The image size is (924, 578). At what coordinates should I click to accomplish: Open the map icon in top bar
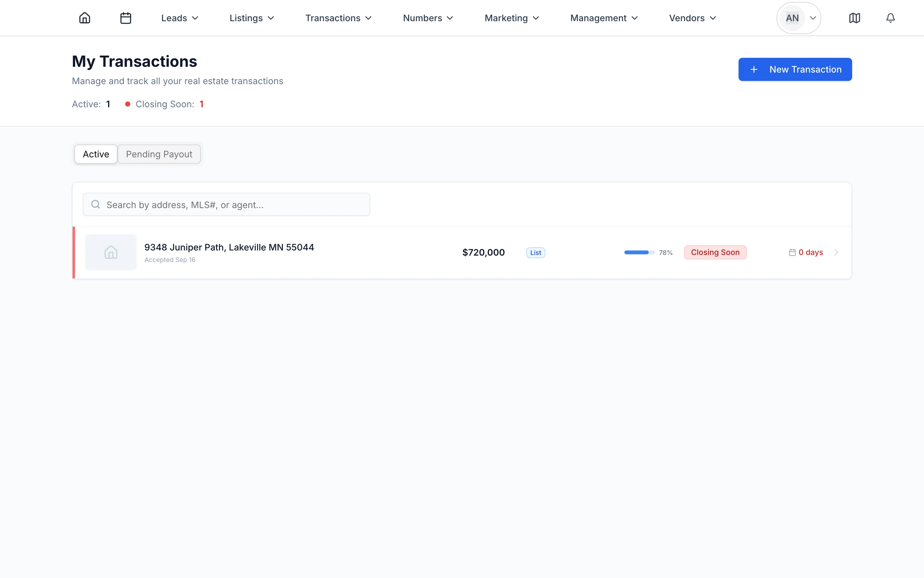point(854,18)
